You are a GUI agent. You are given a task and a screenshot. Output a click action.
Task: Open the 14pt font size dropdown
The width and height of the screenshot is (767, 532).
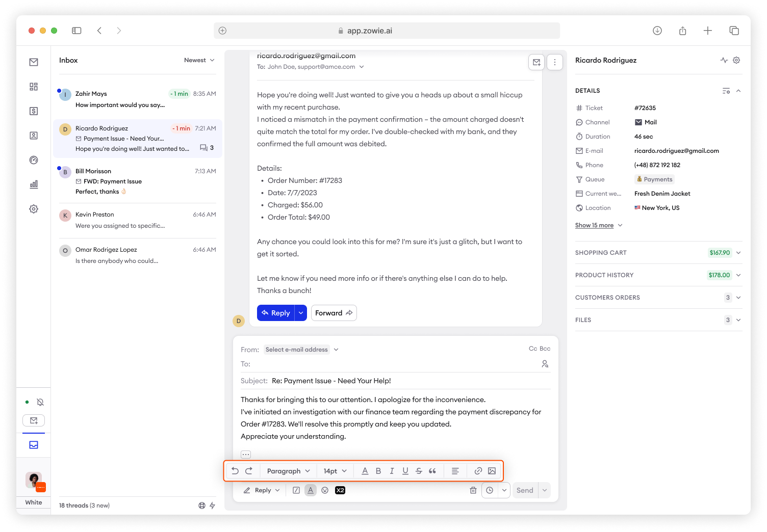coord(335,471)
